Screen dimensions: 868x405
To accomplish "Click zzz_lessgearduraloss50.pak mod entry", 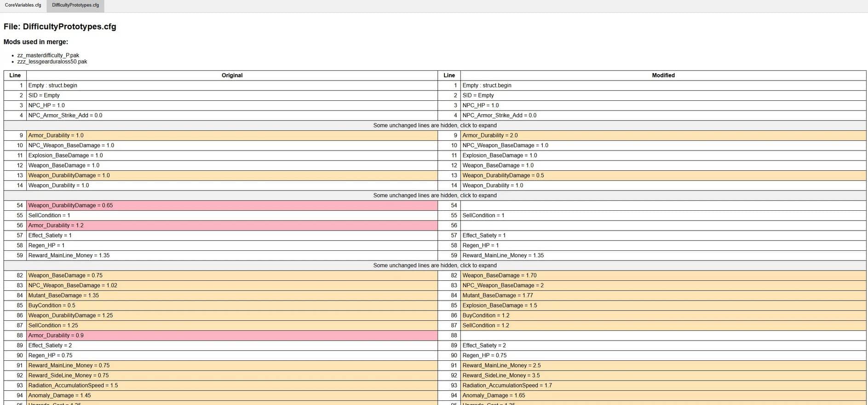I will coord(52,62).
